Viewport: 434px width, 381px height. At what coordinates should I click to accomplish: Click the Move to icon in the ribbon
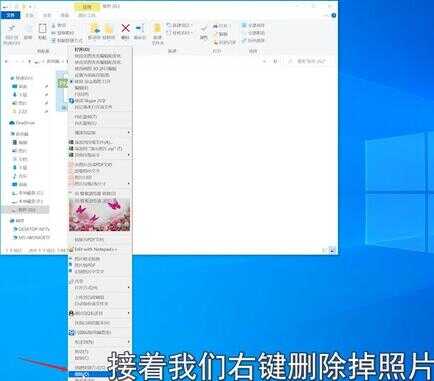95,29
